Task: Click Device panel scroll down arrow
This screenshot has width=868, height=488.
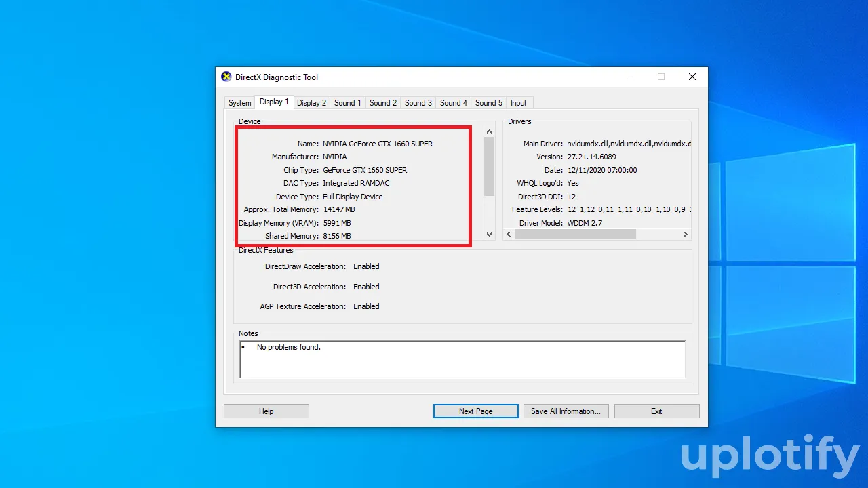Action: 490,235
